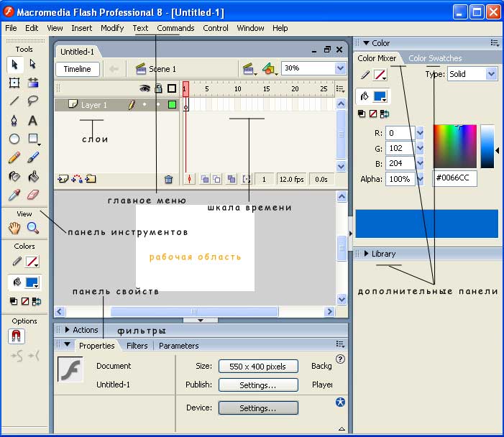Toggle Layer 1 green outline square
This screenshot has width=504, height=437.
pos(173,105)
